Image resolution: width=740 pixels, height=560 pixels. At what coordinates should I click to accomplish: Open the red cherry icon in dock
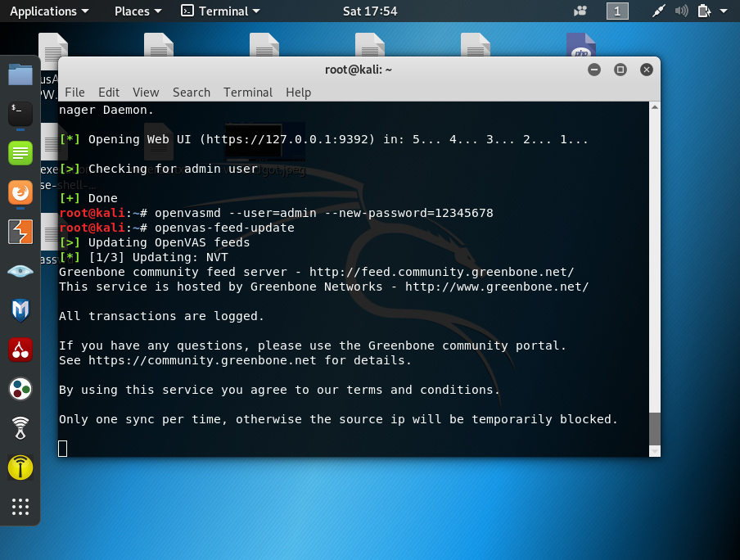click(20, 350)
